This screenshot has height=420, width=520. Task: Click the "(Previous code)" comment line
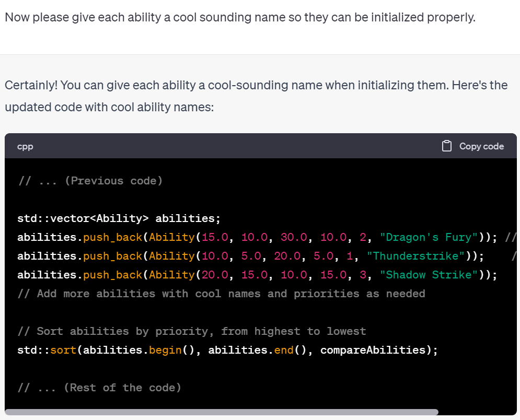[x=90, y=181]
